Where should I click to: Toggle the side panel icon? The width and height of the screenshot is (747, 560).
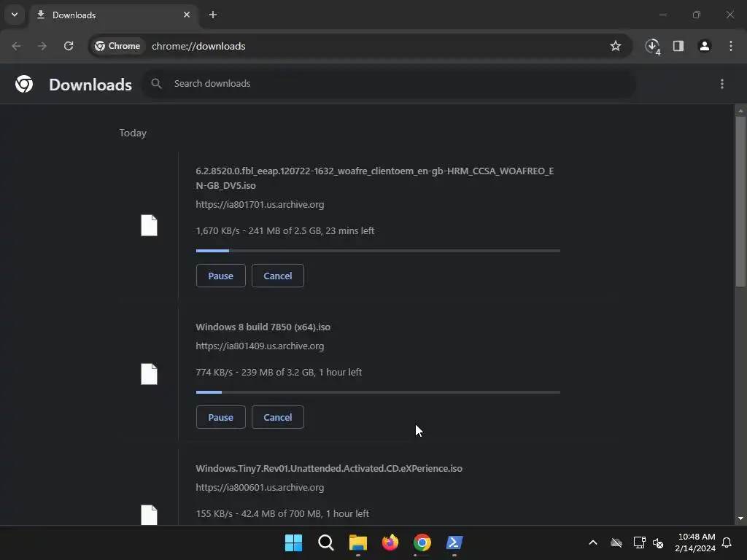pyautogui.click(x=678, y=46)
